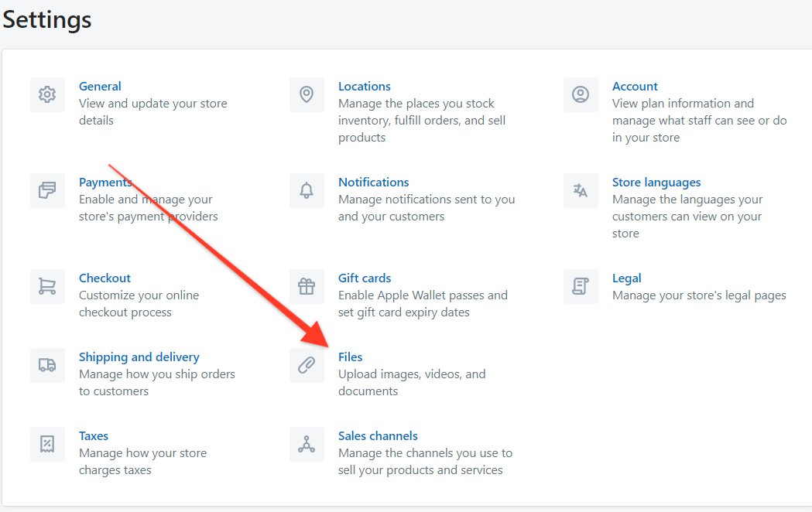Open the Store languages link
812x512 pixels.
656,182
